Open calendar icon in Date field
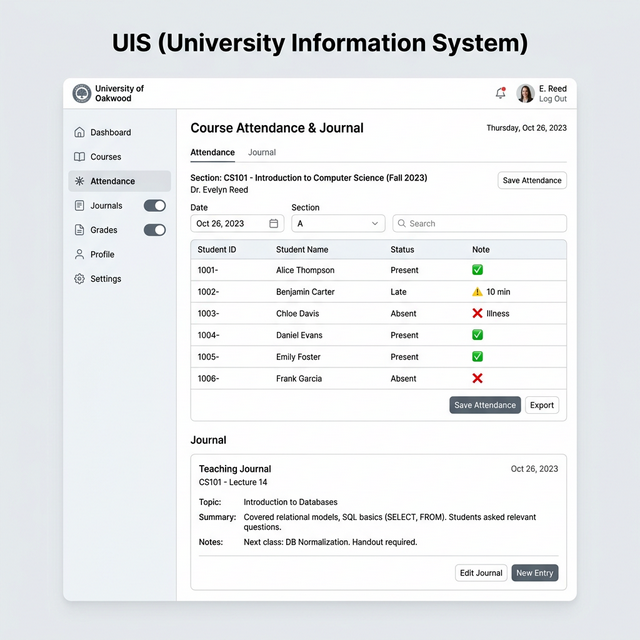 [x=274, y=224]
